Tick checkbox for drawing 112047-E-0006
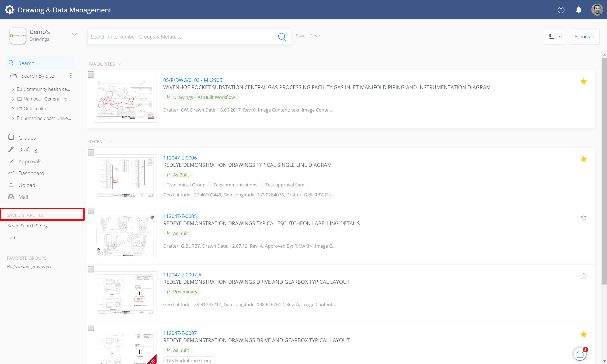 [91, 152]
